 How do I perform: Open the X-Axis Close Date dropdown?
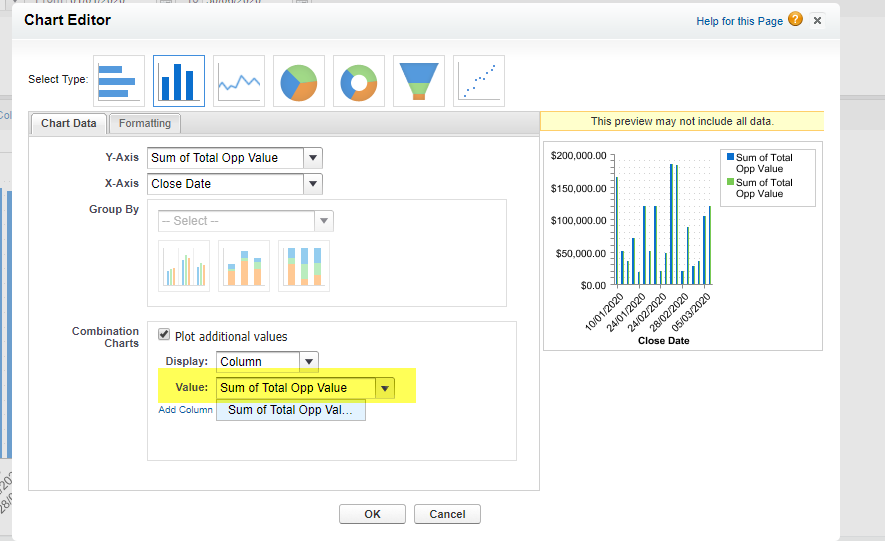click(x=313, y=184)
